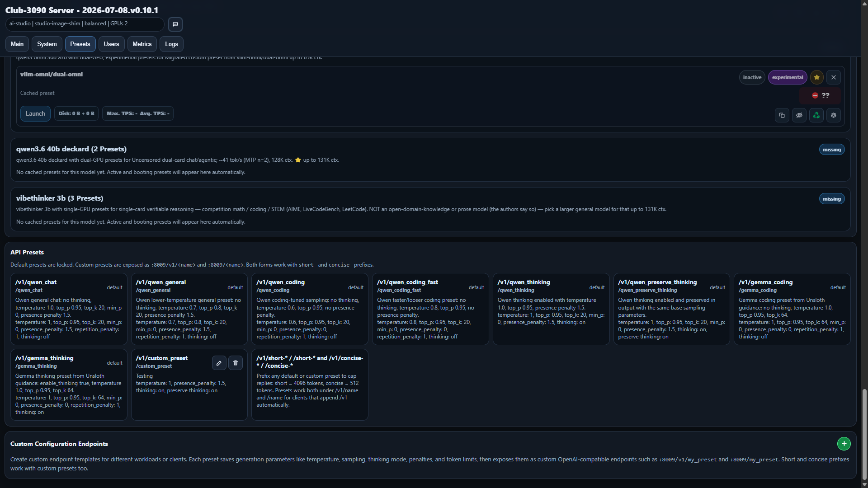868x488 pixels.
Task: Switch to the System tab
Action: coord(47,44)
